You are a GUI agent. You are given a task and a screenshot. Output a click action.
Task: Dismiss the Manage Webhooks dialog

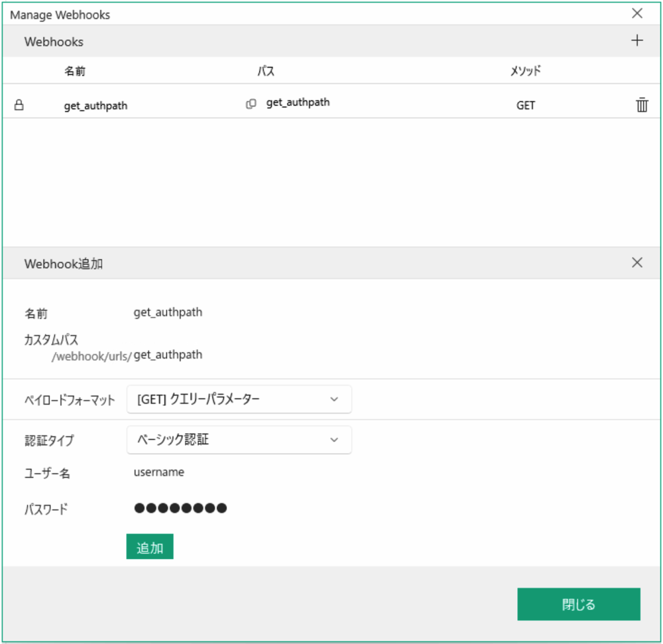point(636,13)
